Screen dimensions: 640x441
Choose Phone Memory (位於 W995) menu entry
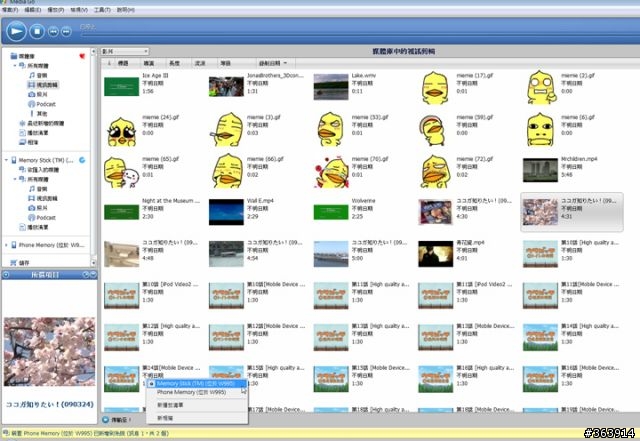197,392
